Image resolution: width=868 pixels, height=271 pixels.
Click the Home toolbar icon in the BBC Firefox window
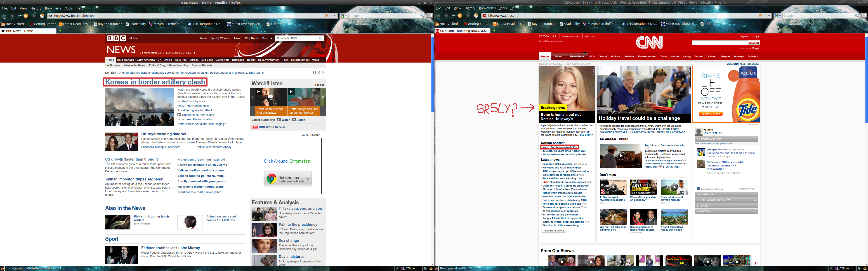42,16
